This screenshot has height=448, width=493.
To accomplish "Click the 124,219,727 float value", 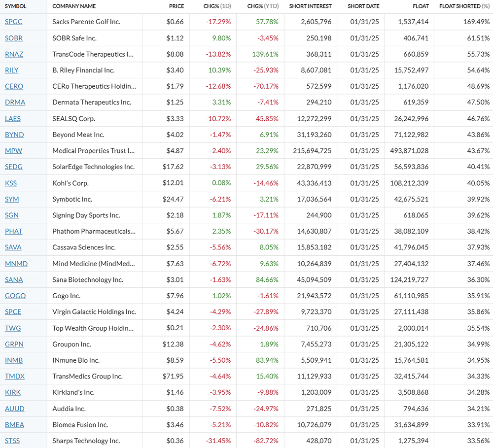I will click(409, 279).
